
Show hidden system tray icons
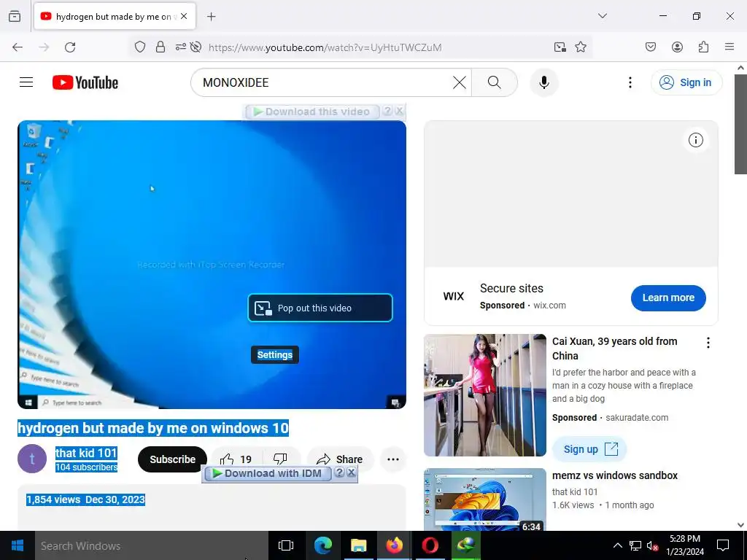(x=617, y=545)
